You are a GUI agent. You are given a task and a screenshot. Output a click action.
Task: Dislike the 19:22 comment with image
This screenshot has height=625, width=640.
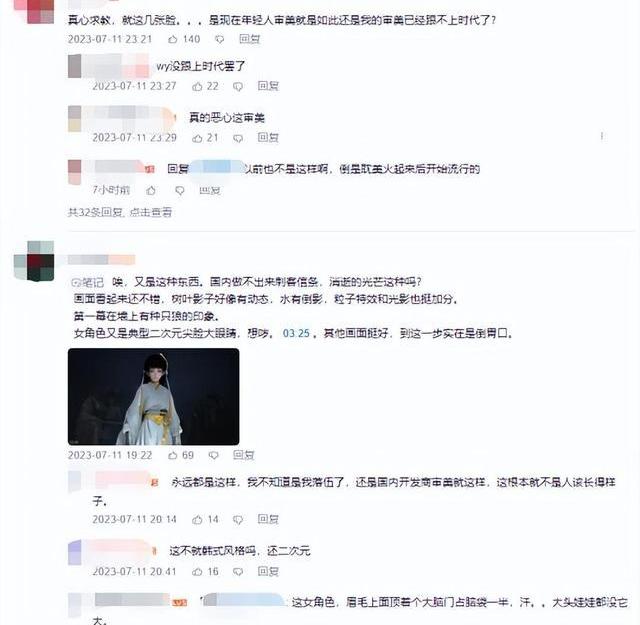[213, 455]
